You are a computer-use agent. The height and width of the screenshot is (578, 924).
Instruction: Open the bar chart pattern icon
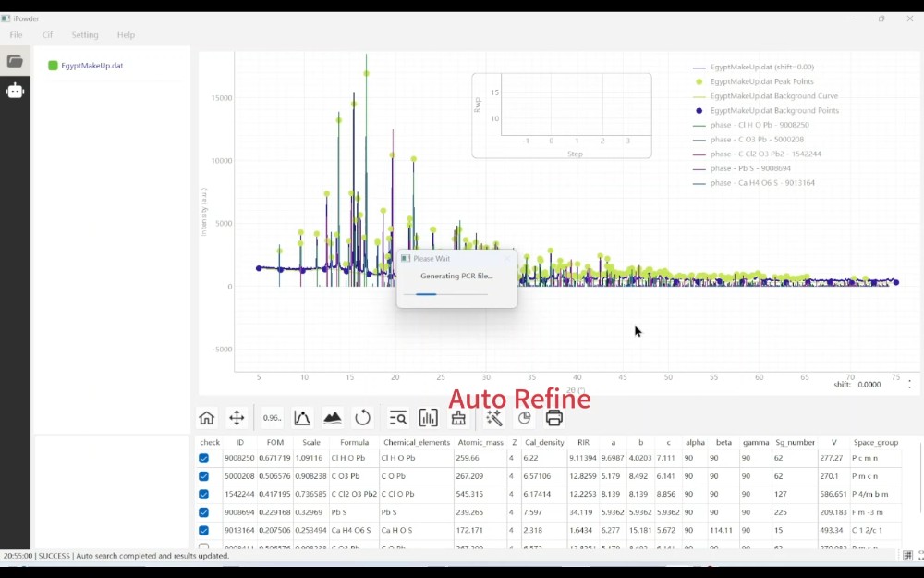click(429, 418)
